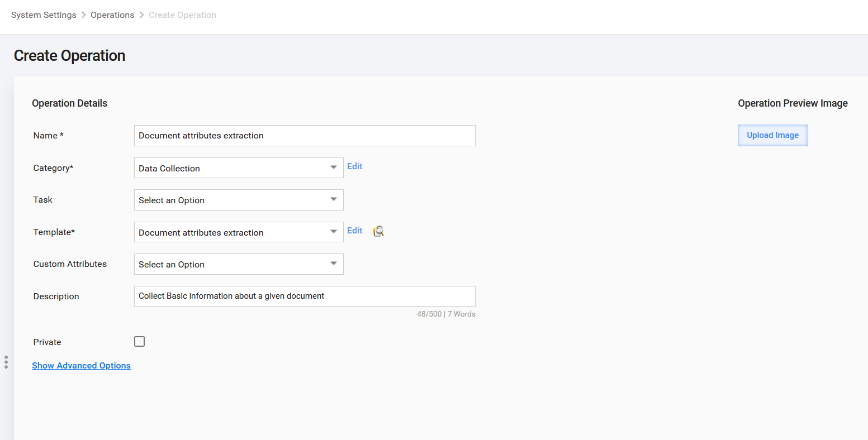Click the three-dot side panel handle
The height and width of the screenshot is (440, 868).
6,362
